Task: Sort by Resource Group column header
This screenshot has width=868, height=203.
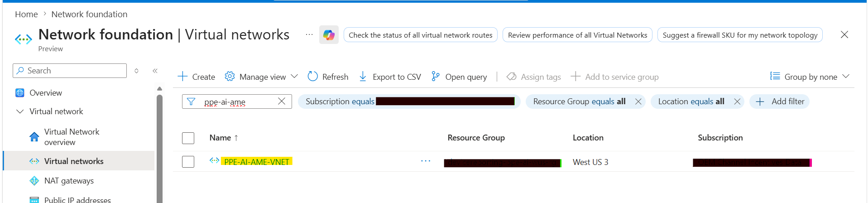Action: point(476,138)
